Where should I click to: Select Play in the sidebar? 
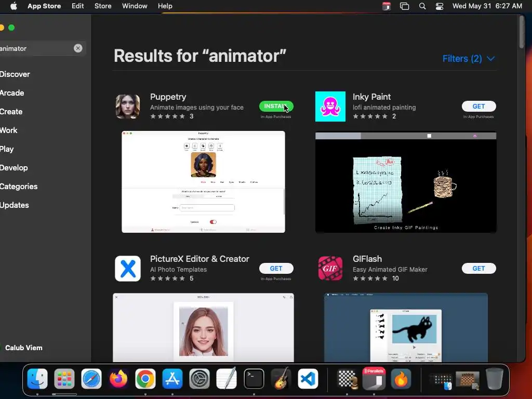pyautogui.click(x=7, y=149)
